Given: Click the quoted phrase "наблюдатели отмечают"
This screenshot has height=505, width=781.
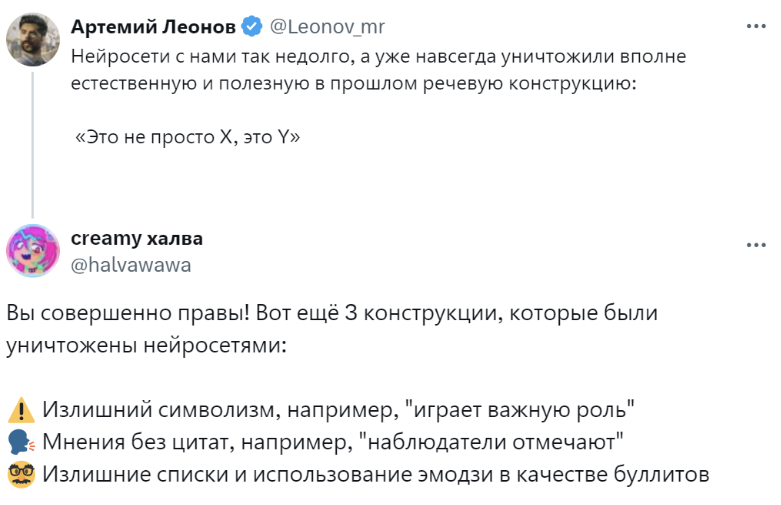Looking at the screenshot, I should [x=492, y=442].
